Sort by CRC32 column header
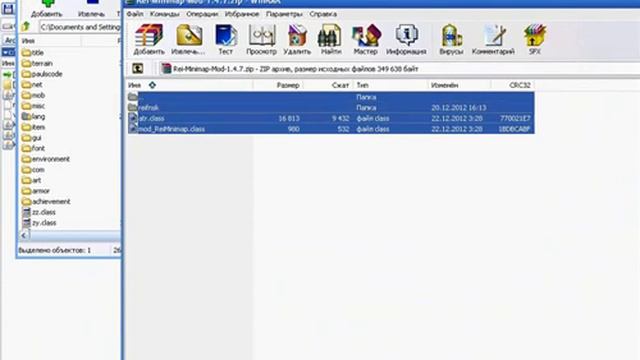This screenshot has height=360, width=640. click(x=513, y=85)
